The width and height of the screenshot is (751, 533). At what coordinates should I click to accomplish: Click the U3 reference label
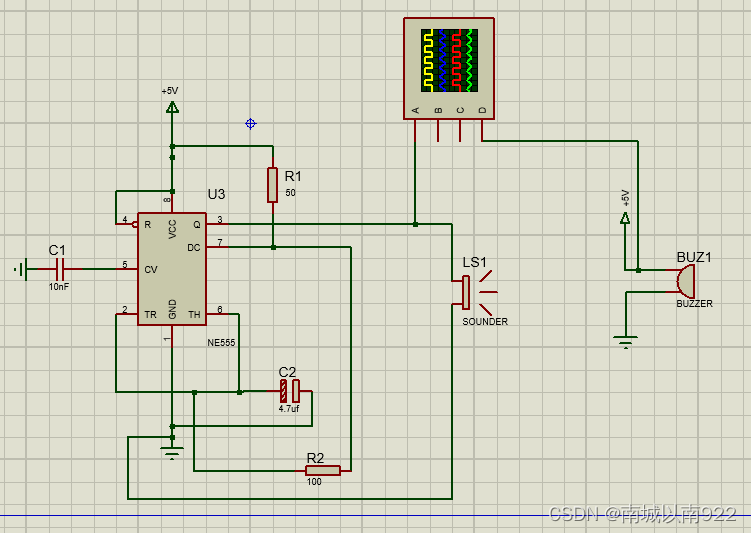[x=216, y=194]
